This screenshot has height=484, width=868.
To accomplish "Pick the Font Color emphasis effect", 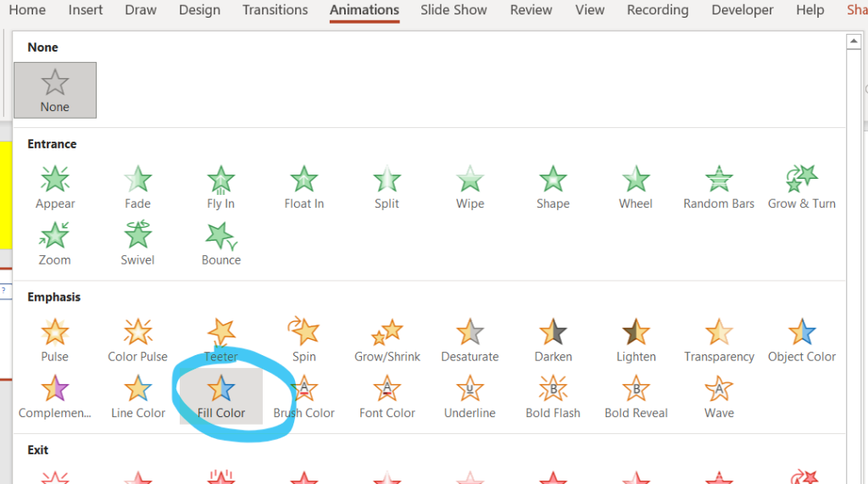I will pyautogui.click(x=387, y=396).
